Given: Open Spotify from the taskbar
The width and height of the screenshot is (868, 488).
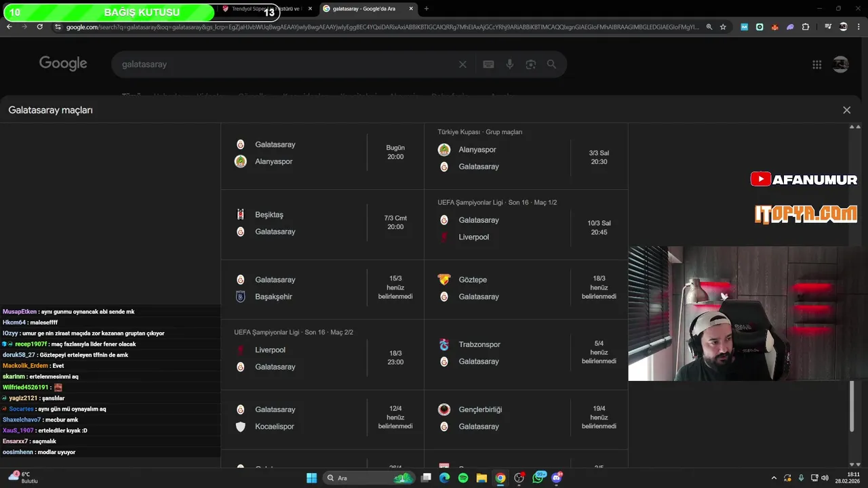Looking at the screenshot, I should [x=463, y=478].
